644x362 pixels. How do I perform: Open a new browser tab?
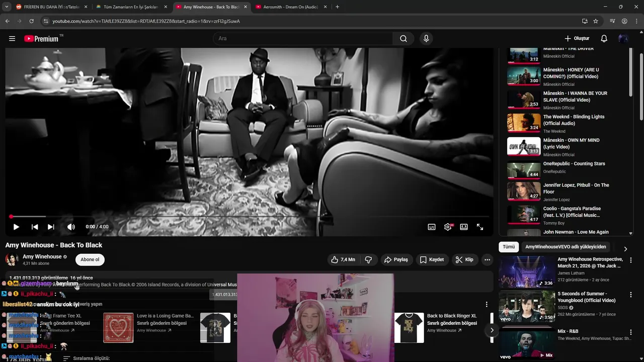click(337, 7)
